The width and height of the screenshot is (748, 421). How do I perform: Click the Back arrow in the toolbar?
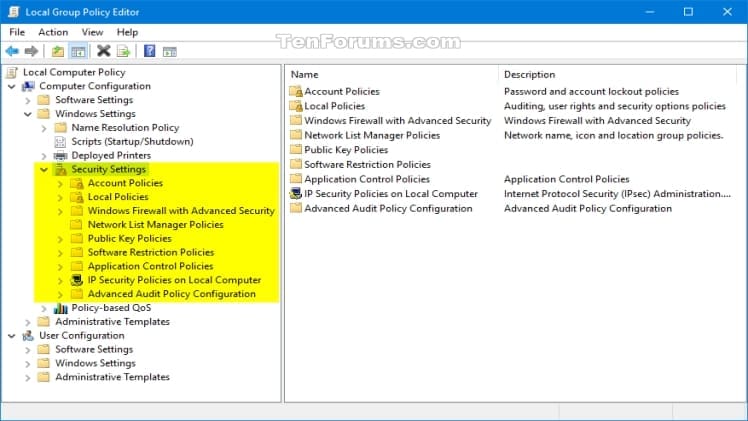pyautogui.click(x=12, y=51)
